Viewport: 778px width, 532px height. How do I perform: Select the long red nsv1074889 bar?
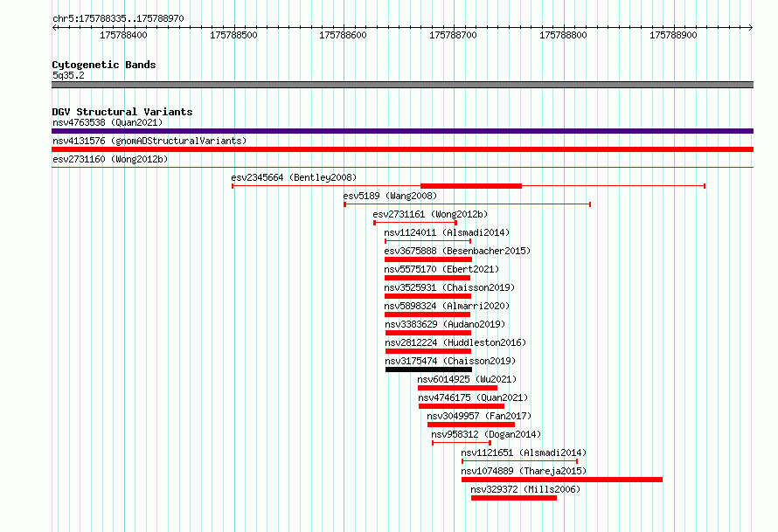tap(562, 480)
